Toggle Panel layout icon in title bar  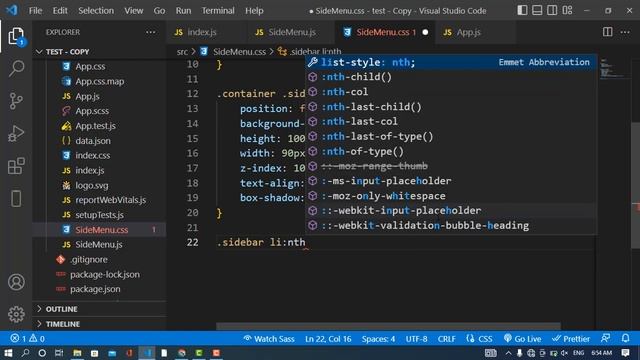pyautogui.click(x=537, y=10)
